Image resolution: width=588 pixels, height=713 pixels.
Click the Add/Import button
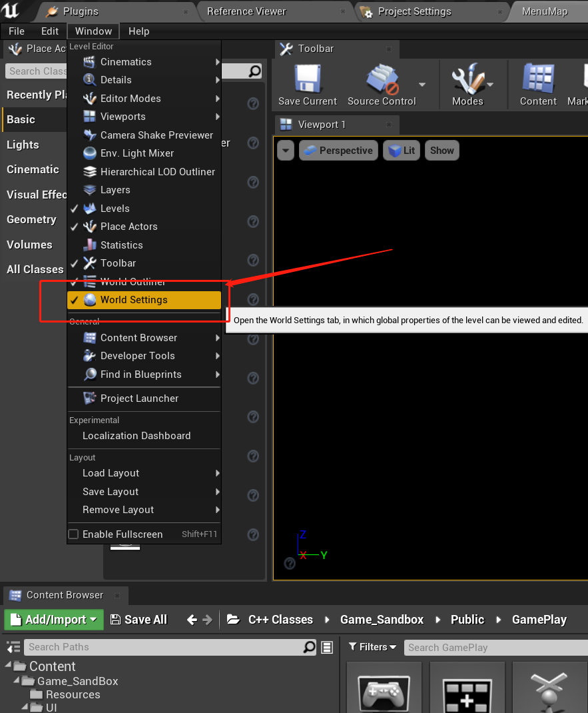[53, 619]
